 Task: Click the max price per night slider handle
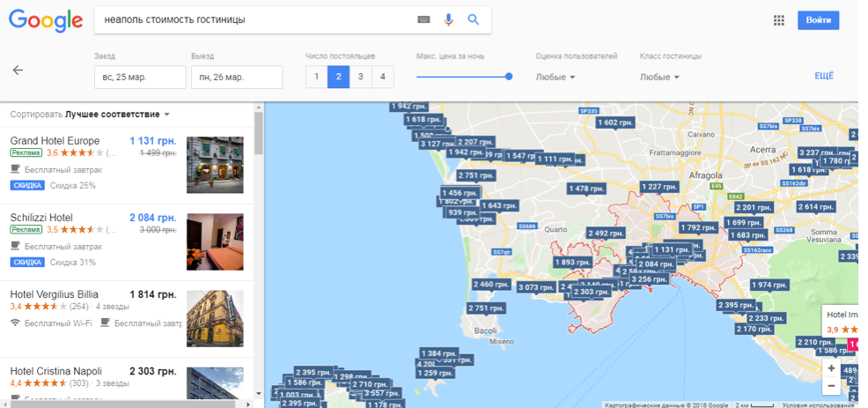pyautogui.click(x=509, y=77)
